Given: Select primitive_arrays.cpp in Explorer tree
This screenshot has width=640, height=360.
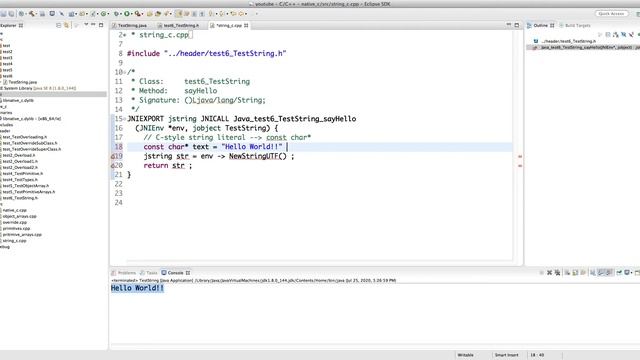Looking at the screenshot, I should pos(21,235).
